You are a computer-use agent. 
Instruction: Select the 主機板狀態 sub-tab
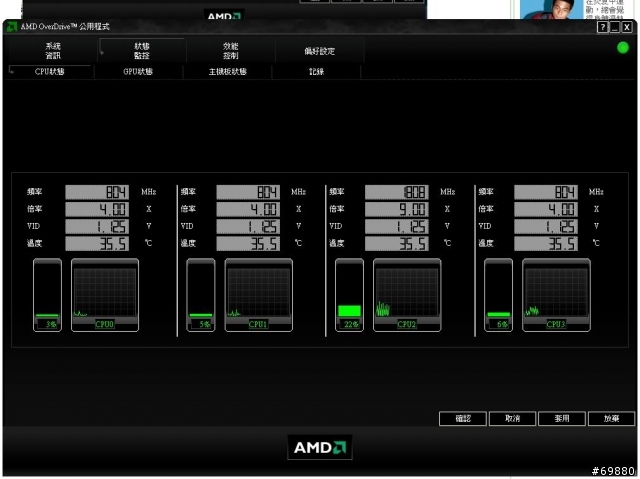coord(227,71)
